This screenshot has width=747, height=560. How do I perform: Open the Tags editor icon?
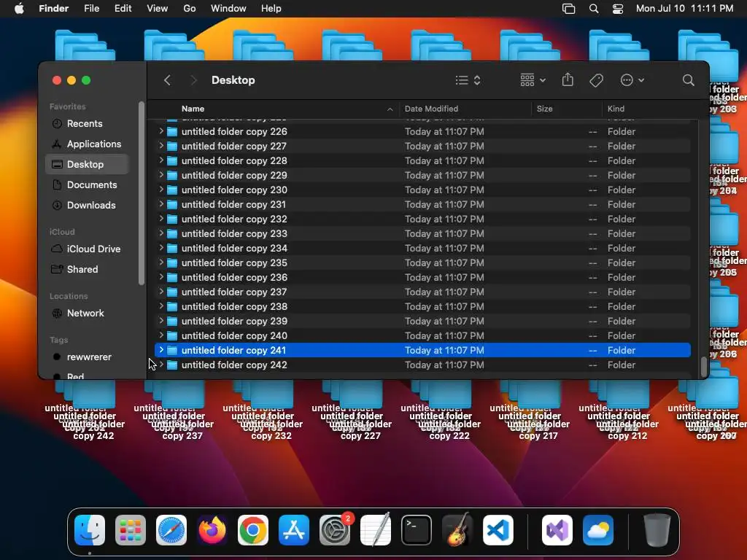[597, 80]
